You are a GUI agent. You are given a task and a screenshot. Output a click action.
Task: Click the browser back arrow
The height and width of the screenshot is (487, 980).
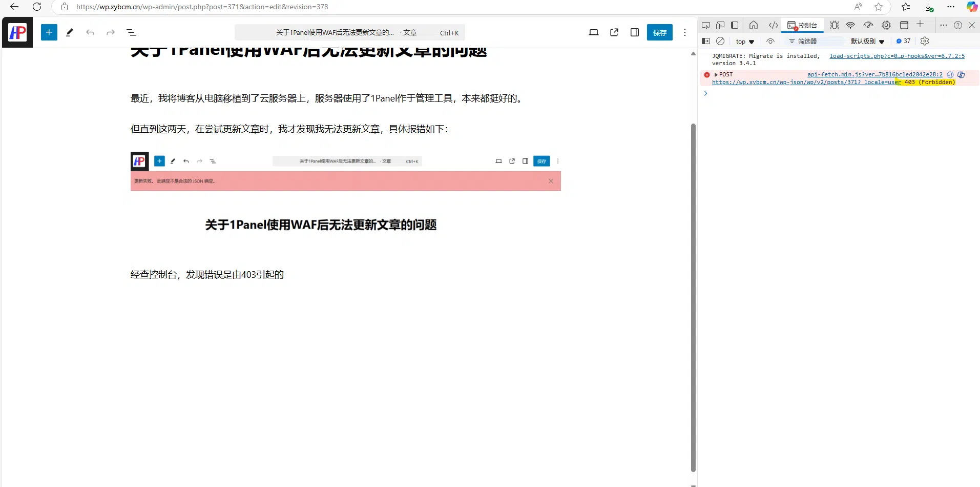tap(14, 7)
